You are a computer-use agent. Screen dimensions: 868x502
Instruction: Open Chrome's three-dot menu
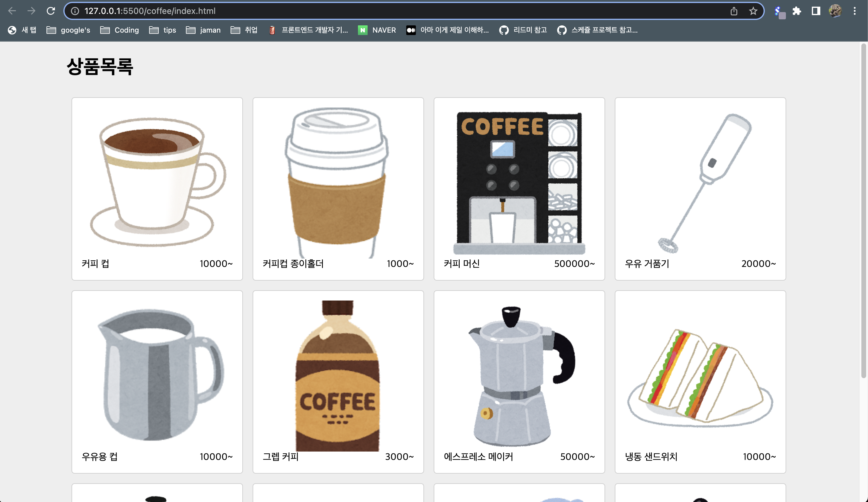pyautogui.click(x=854, y=11)
